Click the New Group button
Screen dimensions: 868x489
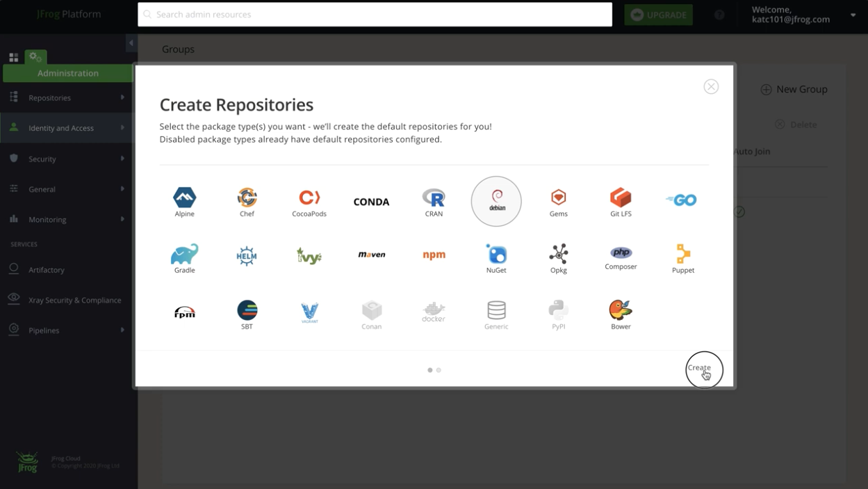794,89
